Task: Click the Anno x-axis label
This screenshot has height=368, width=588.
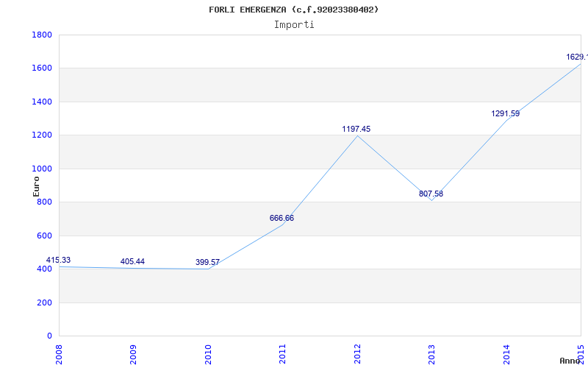Action: click(571, 361)
